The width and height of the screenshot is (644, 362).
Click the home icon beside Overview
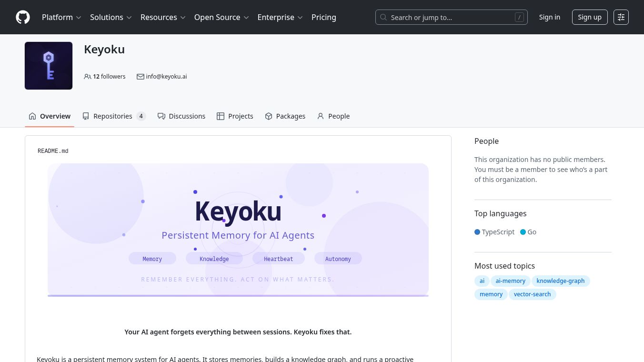click(x=32, y=116)
